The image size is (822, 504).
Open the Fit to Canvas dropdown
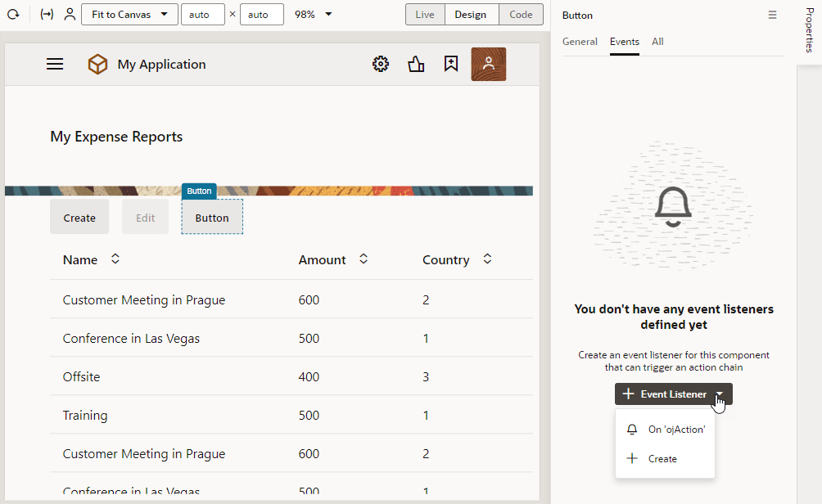[x=129, y=15]
